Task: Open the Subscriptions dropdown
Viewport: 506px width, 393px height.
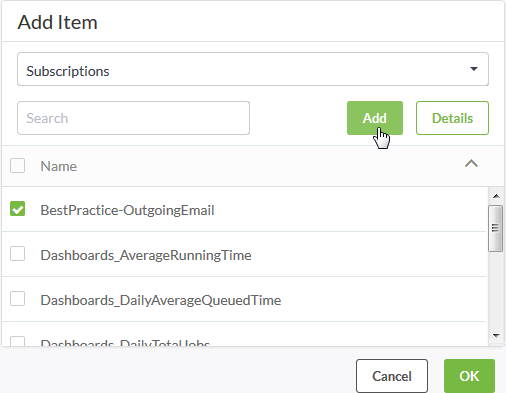Action: 253,69
